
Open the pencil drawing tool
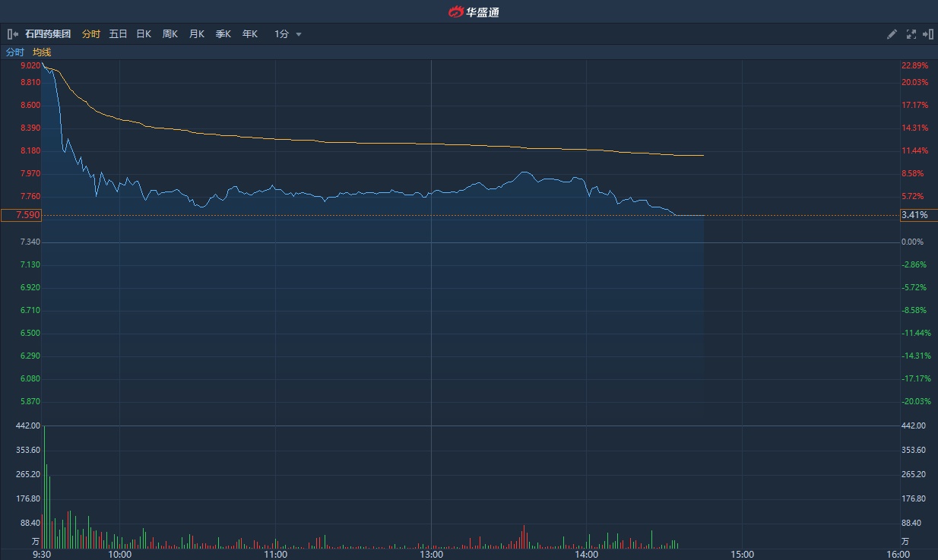pos(892,34)
